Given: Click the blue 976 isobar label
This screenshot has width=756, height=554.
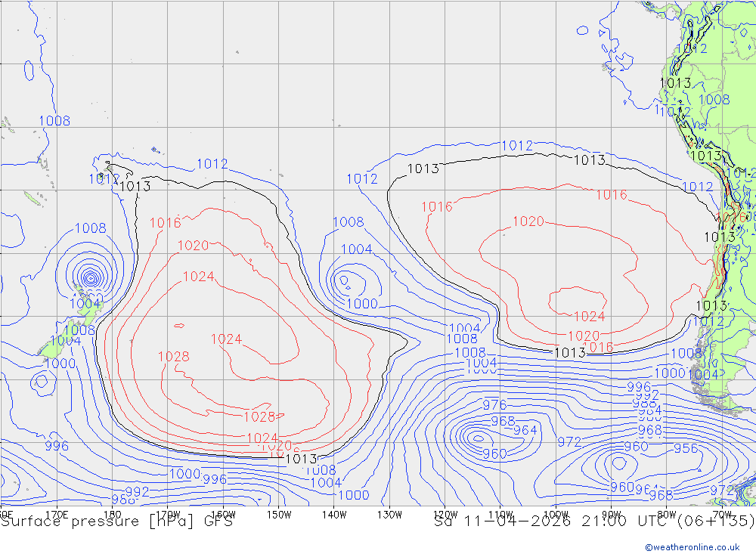Looking at the screenshot, I should pos(494,404).
